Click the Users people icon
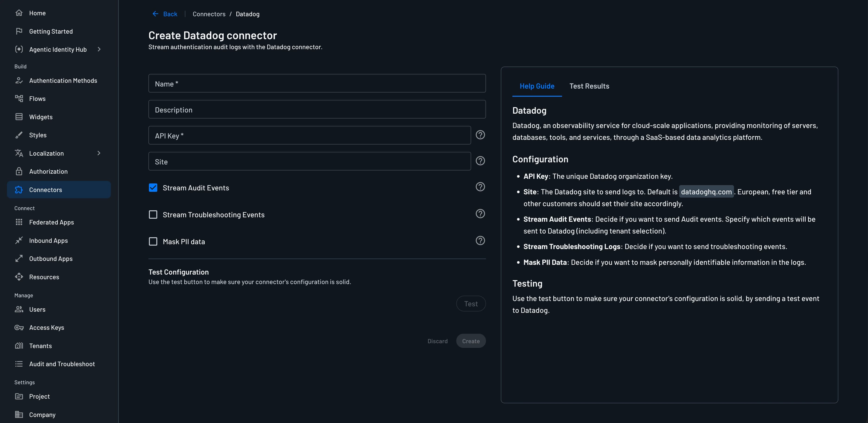Viewport: 868px width, 423px height. coord(19,309)
